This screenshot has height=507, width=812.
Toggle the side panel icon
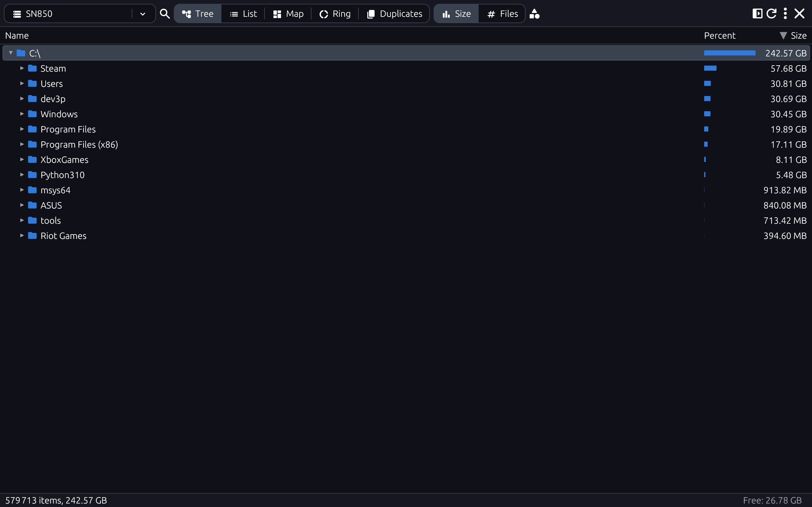pos(757,14)
